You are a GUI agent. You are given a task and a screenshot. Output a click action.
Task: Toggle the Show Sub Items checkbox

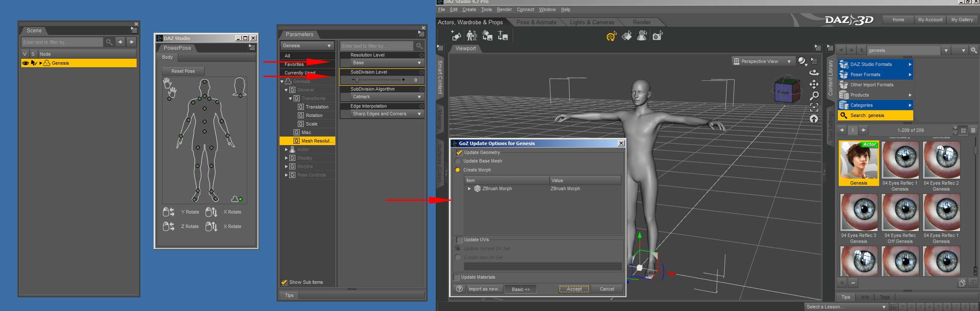point(284,282)
